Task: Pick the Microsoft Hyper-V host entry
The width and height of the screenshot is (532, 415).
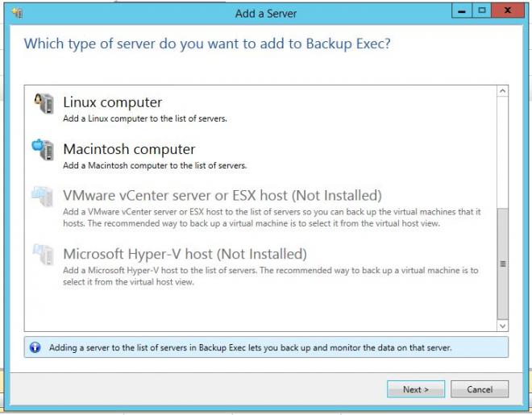Action: coord(185,254)
